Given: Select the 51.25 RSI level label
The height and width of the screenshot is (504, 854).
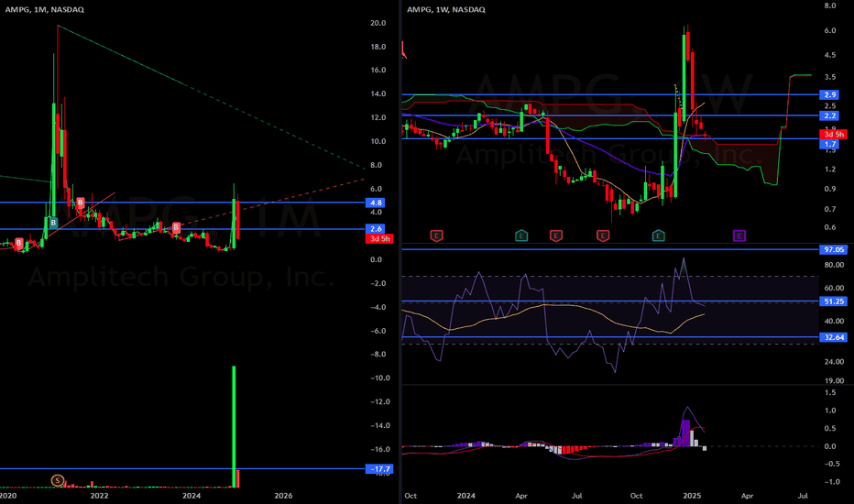Looking at the screenshot, I should tap(833, 301).
